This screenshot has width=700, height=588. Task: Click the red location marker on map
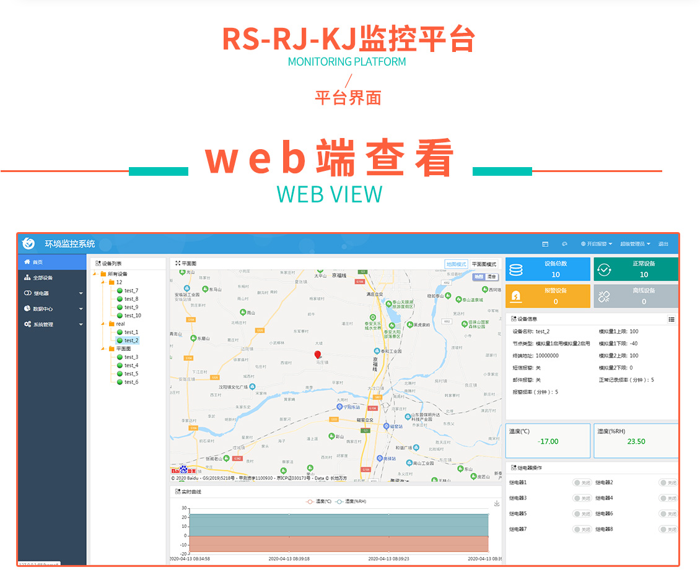click(318, 355)
